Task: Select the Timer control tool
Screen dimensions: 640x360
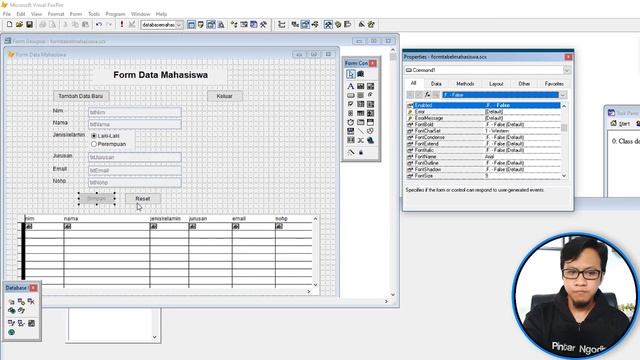Action: point(351,122)
